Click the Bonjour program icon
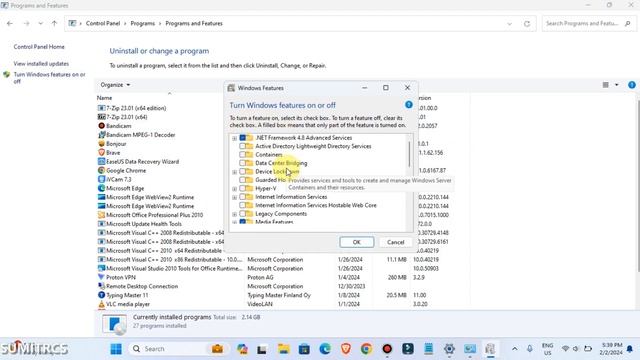 pos(102,144)
